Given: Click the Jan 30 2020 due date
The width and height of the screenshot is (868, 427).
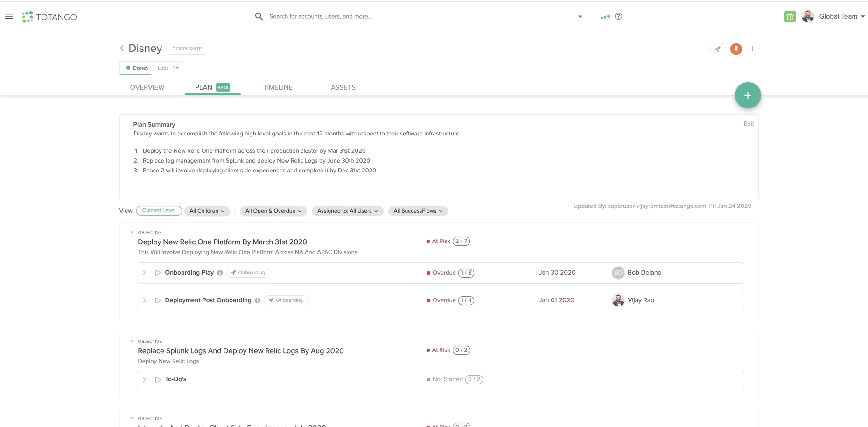Looking at the screenshot, I should pyautogui.click(x=557, y=273).
